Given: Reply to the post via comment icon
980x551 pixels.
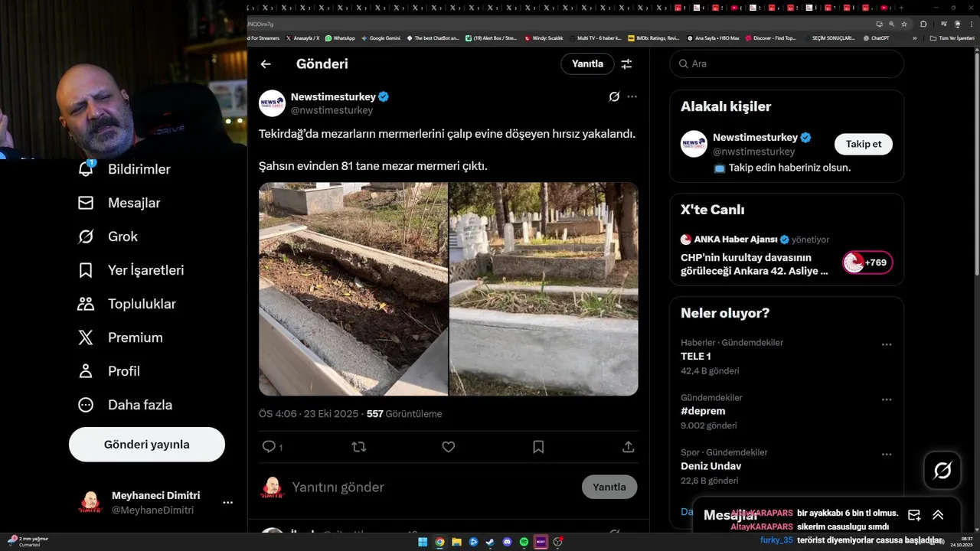Looking at the screenshot, I should pos(269,446).
